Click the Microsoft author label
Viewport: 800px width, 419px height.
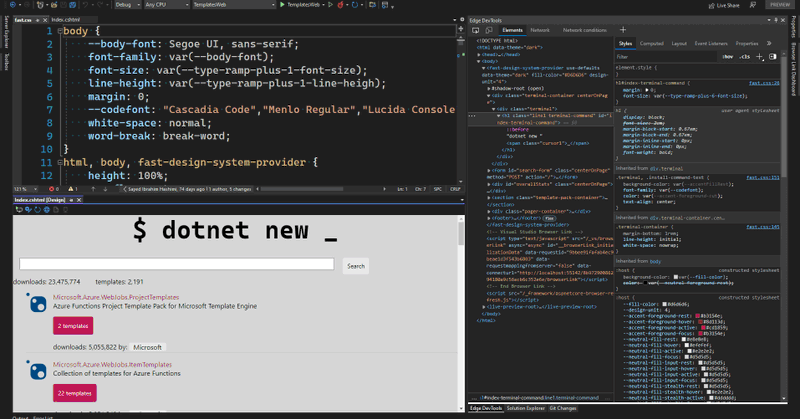click(147, 347)
